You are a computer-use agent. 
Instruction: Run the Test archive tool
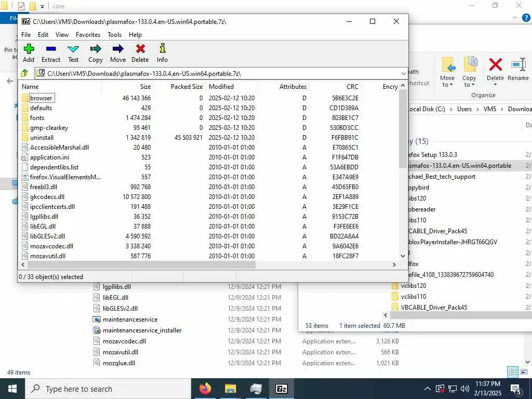pyautogui.click(x=73, y=49)
